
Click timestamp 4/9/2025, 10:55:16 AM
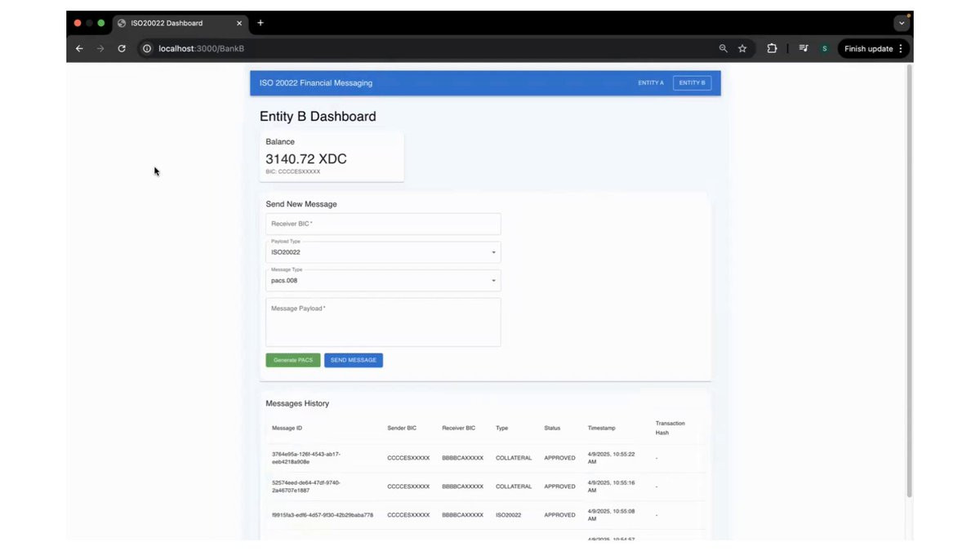click(612, 487)
